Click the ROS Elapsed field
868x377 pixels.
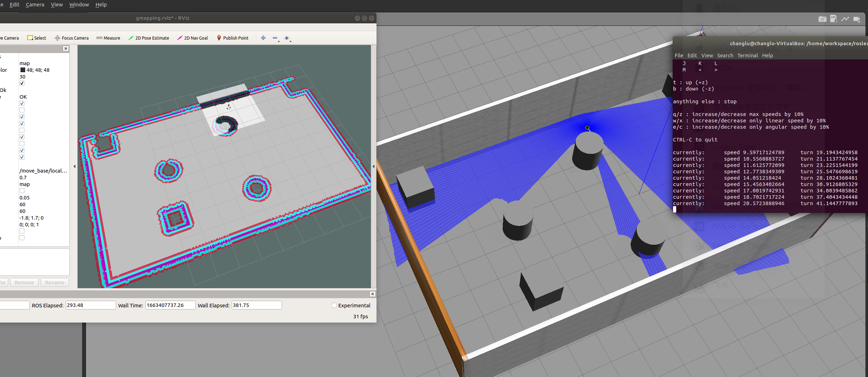point(91,305)
